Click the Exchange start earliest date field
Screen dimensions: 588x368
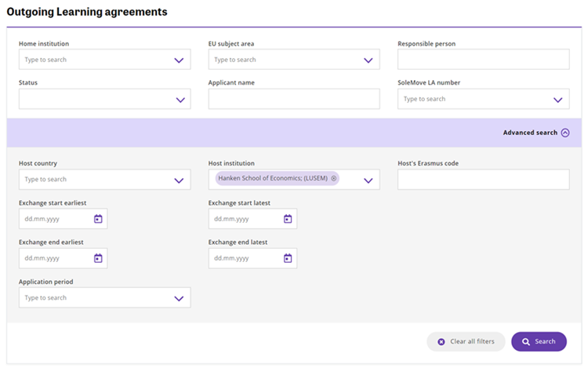click(63, 219)
